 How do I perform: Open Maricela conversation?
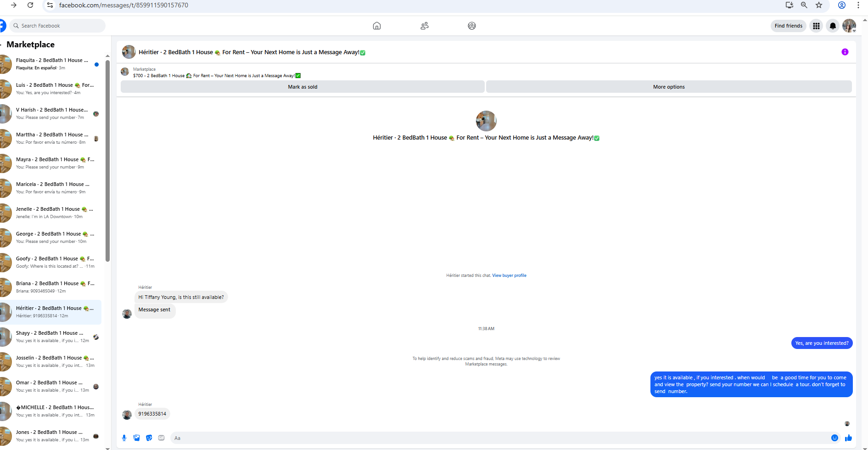(x=50, y=188)
